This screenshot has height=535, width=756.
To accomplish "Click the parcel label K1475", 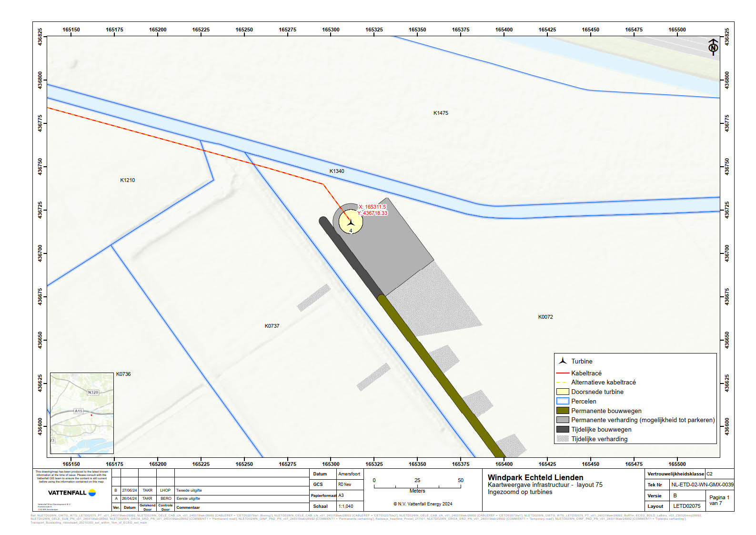I will 441,113.
